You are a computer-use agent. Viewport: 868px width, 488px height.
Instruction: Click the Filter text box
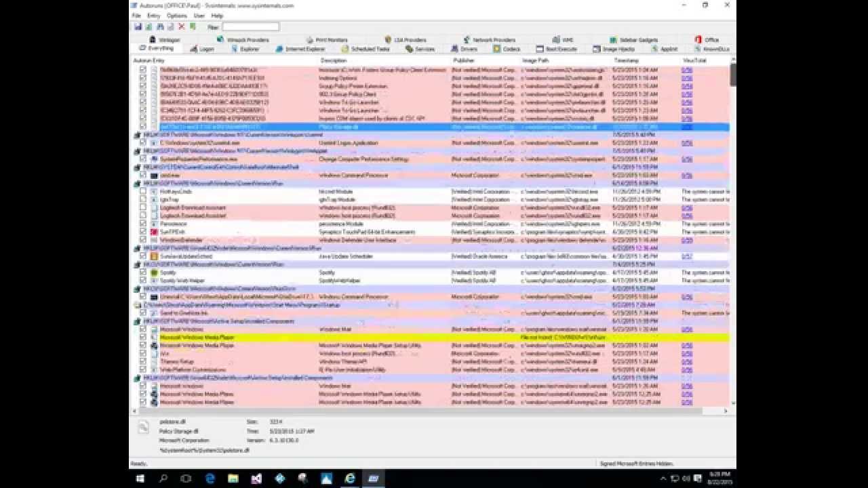click(x=250, y=27)
